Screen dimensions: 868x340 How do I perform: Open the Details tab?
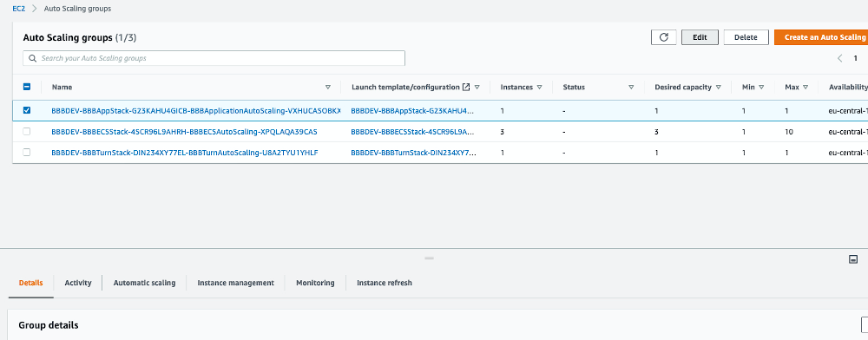pyautogui.click(x=31, y=283)
